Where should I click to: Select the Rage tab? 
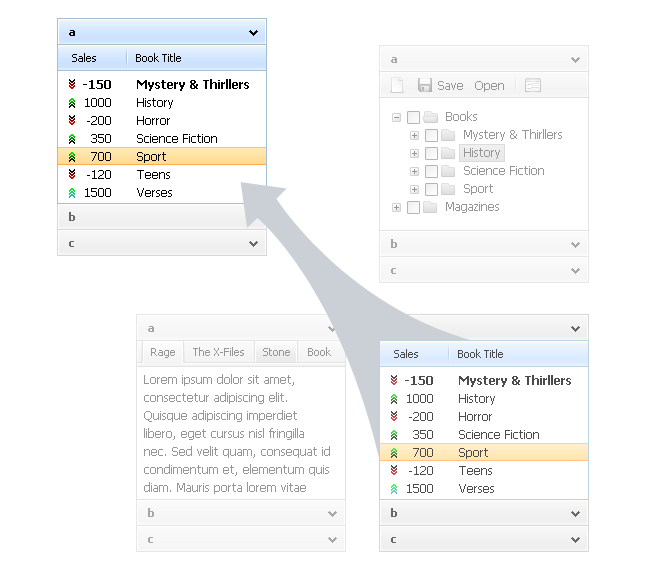coord(162,352)
